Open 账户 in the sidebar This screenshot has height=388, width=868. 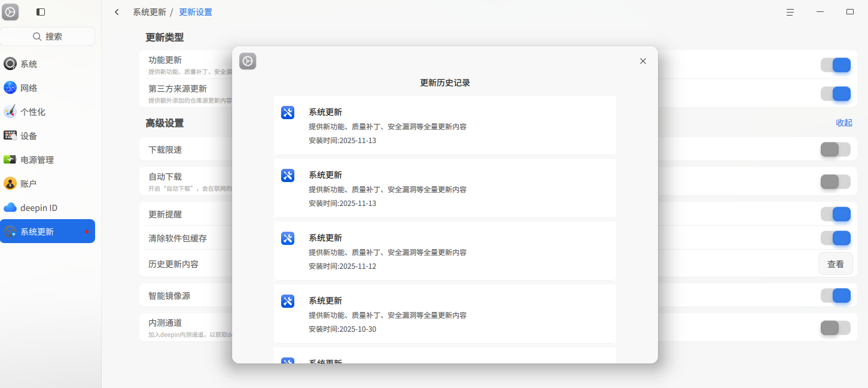point(47,184)
